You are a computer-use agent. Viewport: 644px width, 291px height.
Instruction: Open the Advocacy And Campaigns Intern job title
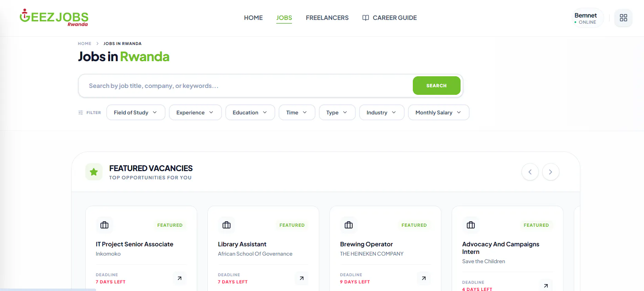(501, 248)
